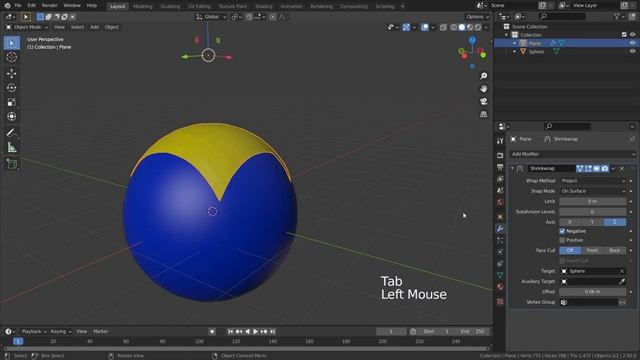The image size is (640, 360).
Task: Open the Keying menu in timeline
Action: tap(60, 331)
